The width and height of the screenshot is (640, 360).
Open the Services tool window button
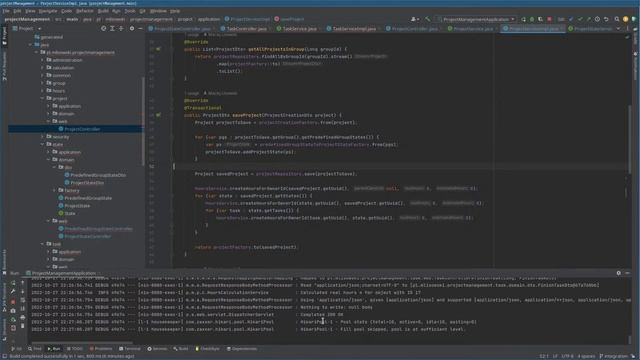[157, 349]
